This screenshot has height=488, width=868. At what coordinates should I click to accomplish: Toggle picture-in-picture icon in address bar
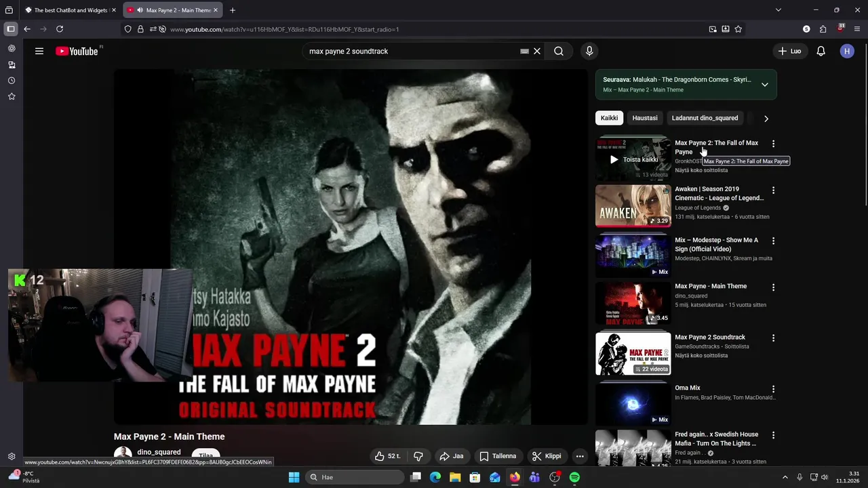pyautogui.click(x=713, y=29)
